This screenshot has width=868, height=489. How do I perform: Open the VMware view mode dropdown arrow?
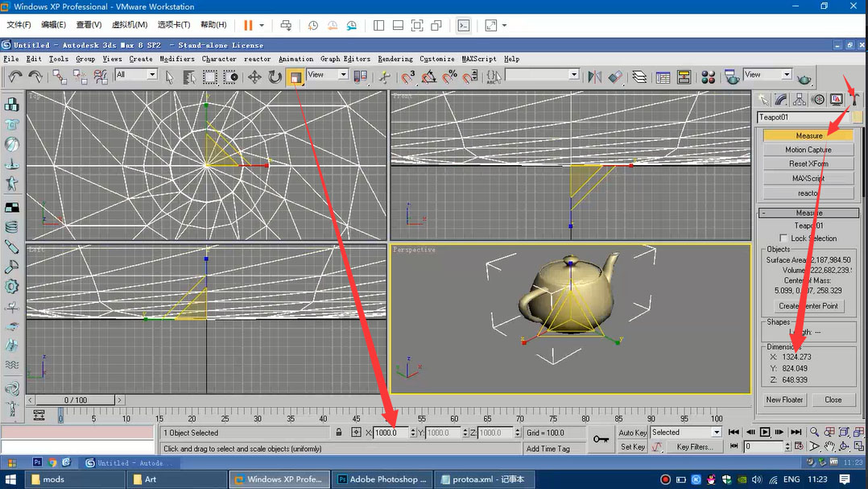point(504,26)
